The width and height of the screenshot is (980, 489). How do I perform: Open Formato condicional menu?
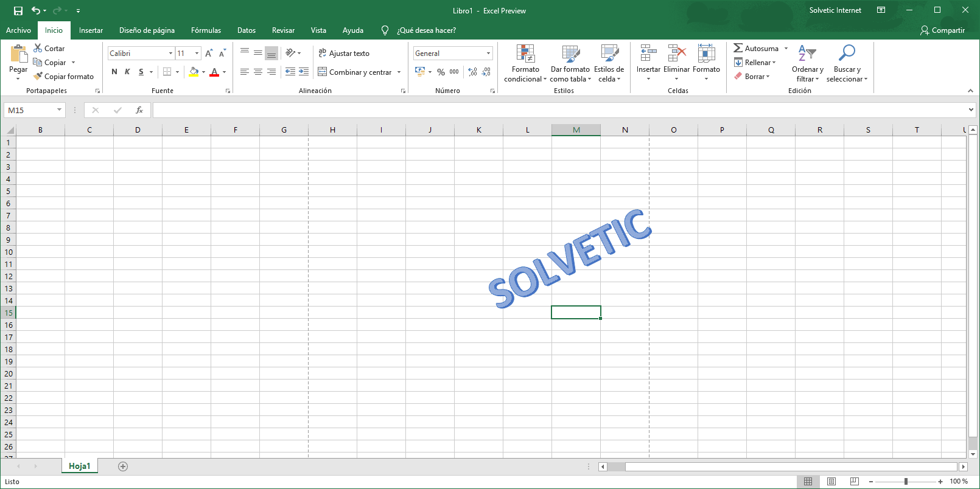(x=525, y=63)
